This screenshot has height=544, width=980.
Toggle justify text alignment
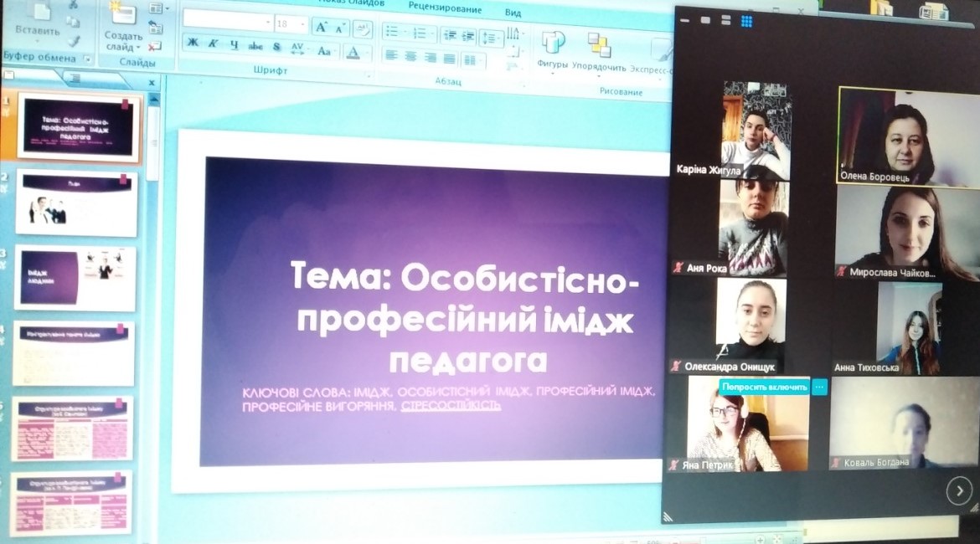(x=449, y=59)
